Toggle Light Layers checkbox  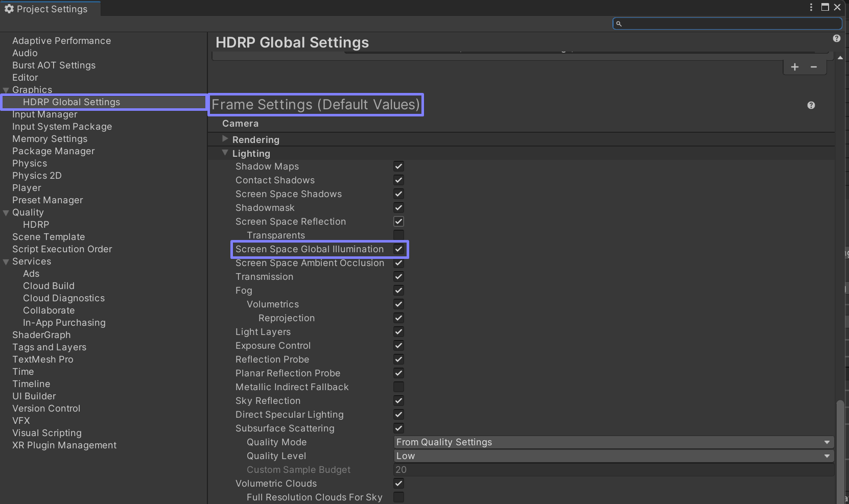[x=398, y=332]
